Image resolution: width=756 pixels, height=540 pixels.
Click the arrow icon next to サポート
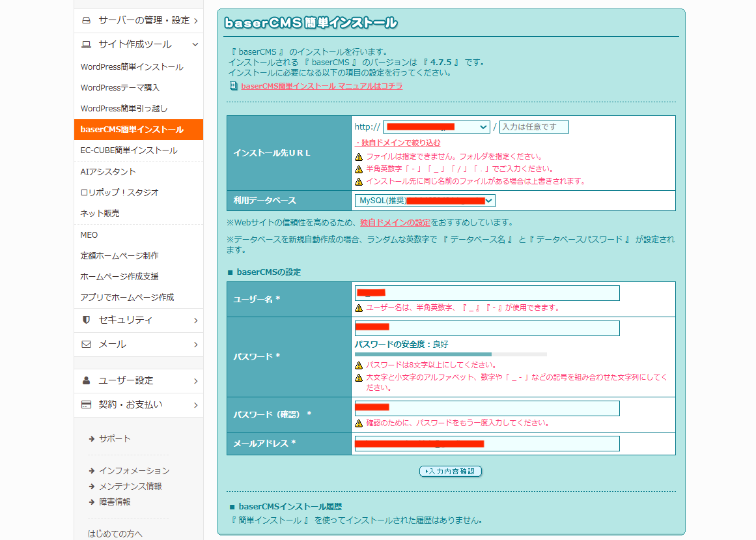(91, 438)
